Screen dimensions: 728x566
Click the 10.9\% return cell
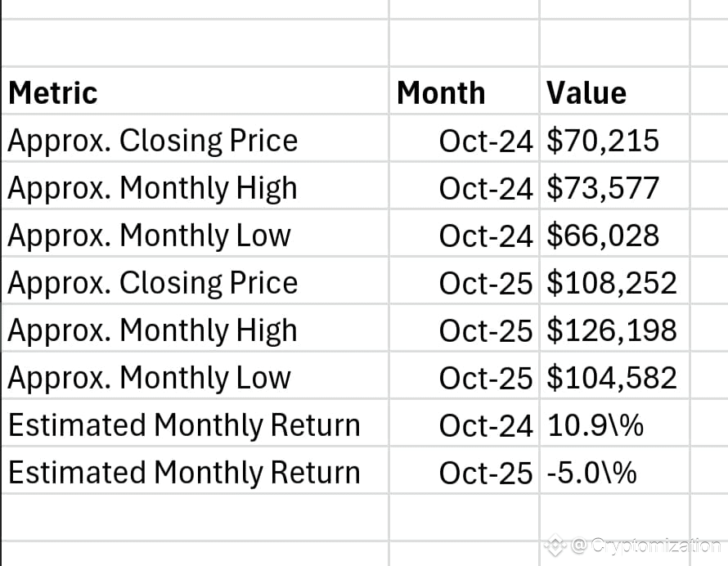click(615, 423)
